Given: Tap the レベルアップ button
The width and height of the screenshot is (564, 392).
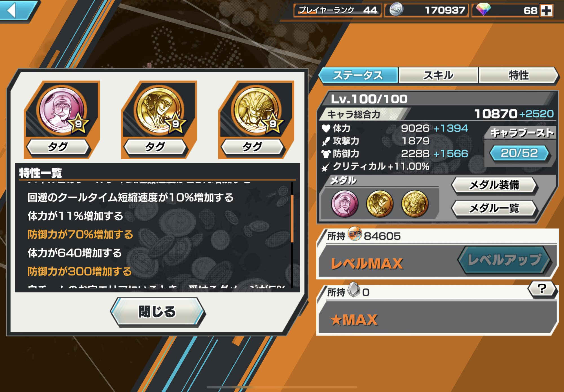Looking at the screenshot, I should coord(504,260).
